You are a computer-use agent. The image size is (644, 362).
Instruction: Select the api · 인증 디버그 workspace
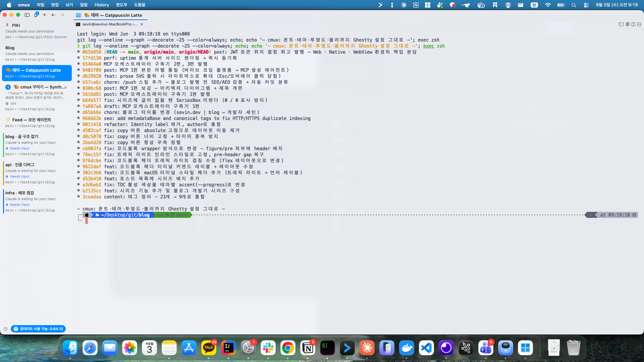[37, 173]
